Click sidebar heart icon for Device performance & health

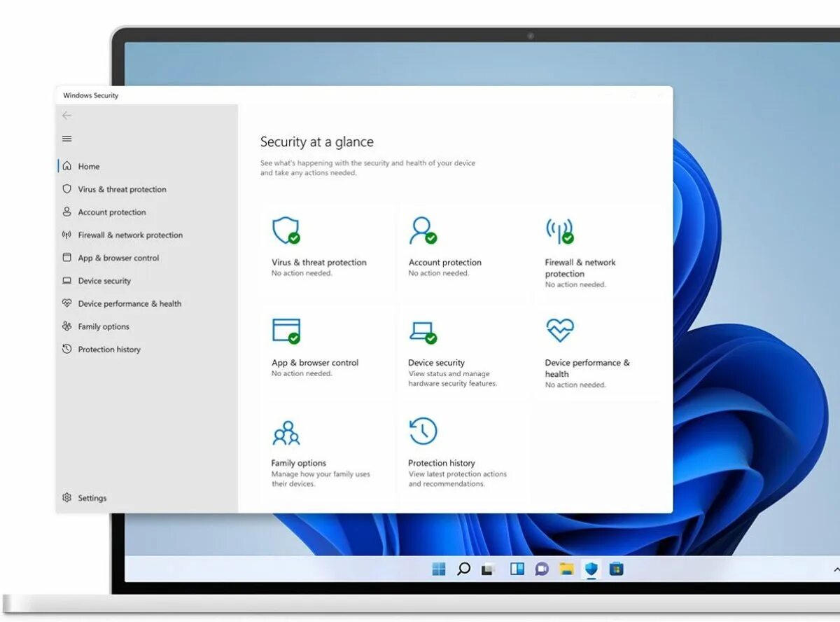[66, 303]
